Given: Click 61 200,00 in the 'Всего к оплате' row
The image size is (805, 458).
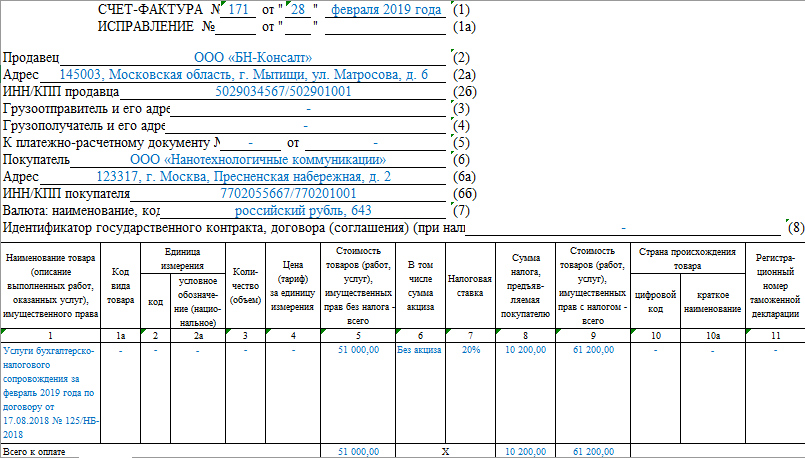Looking at the screenshot, I should [594, 452].
